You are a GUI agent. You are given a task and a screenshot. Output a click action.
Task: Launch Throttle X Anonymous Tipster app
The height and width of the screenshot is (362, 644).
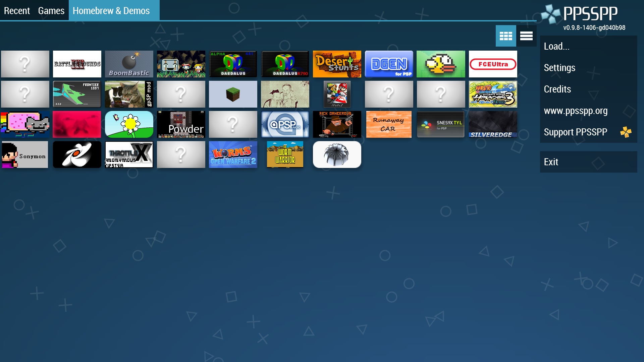coord(129,154)
